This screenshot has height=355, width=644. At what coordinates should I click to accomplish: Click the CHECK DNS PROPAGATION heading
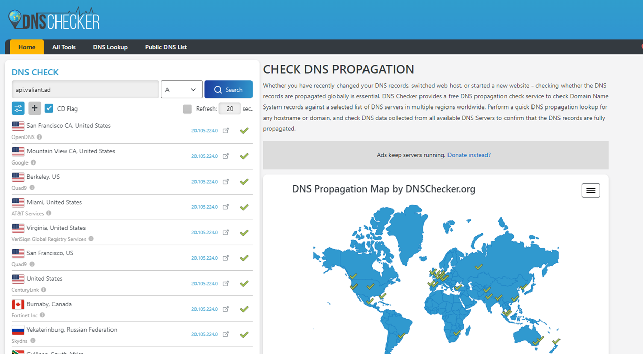[x=339, y=69]
